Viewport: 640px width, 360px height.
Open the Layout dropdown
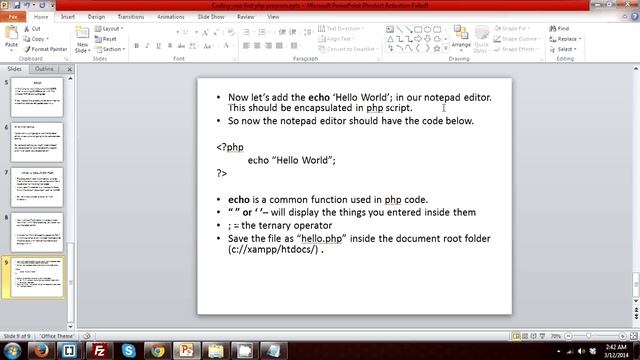(109, 29)
